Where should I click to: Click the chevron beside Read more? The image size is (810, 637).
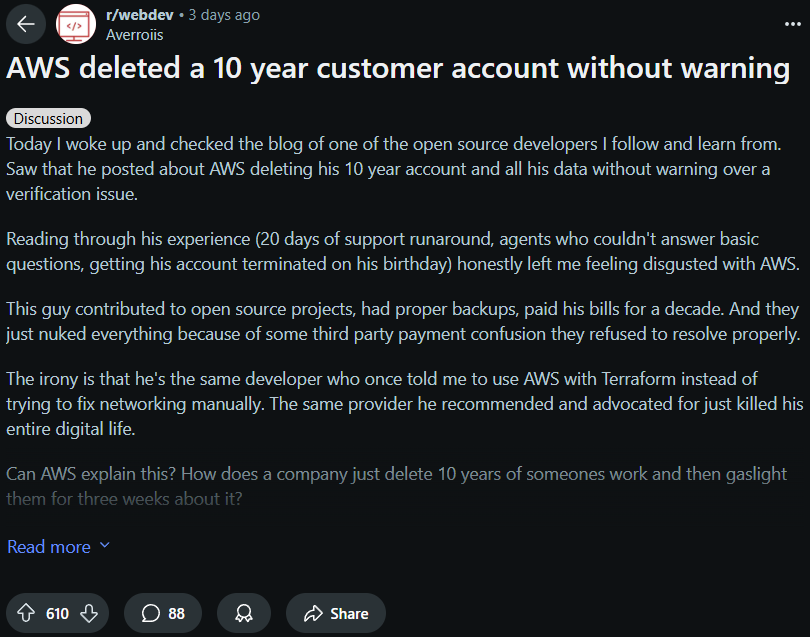pyautogui.click(x=105, y=545)
